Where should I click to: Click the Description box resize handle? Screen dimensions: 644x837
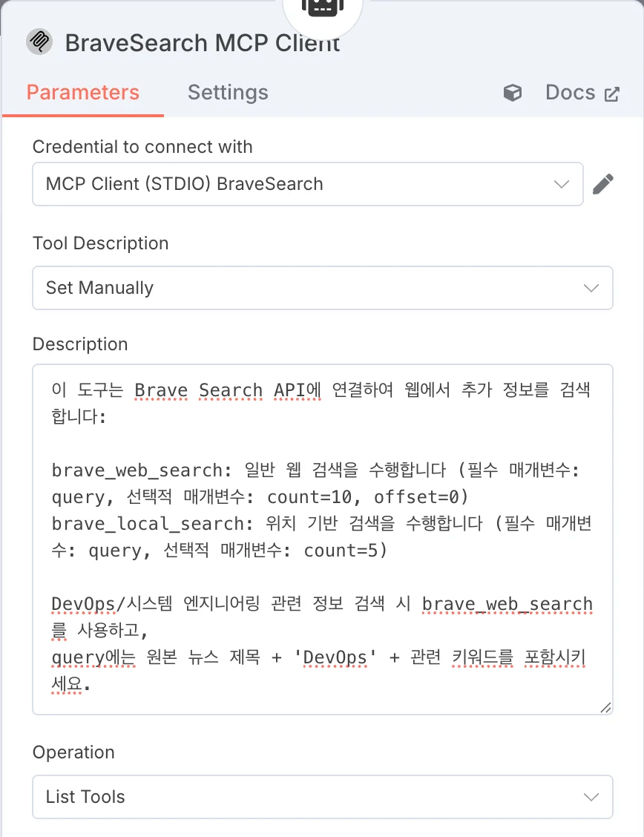(605, 708)
